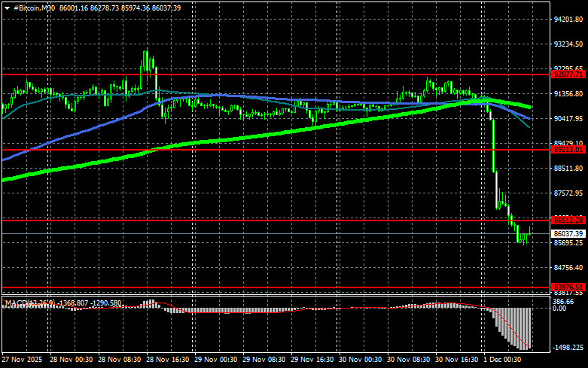Click the 29 Nov 00:30 time label
The height and width of the screenshot is (368, 588).
(x=215, y=360)
